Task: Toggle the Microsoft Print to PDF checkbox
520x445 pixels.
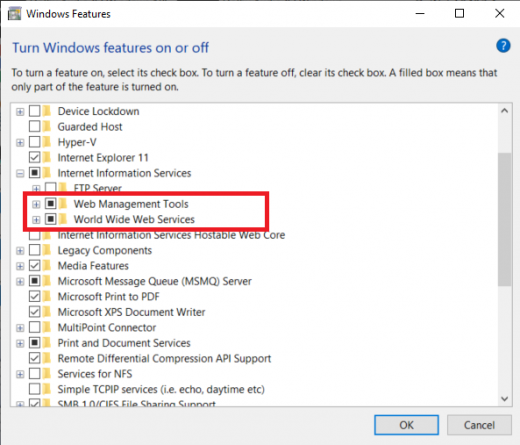Action: tap(35, 296)
